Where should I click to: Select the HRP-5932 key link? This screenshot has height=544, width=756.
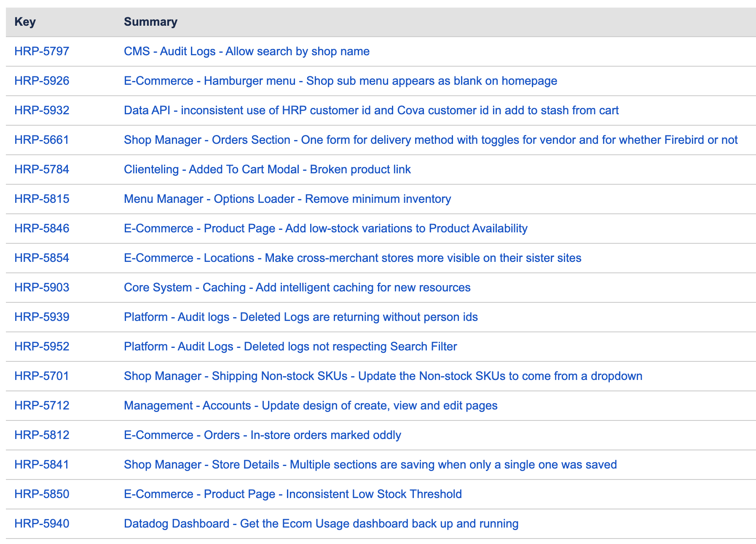point(42,110)
